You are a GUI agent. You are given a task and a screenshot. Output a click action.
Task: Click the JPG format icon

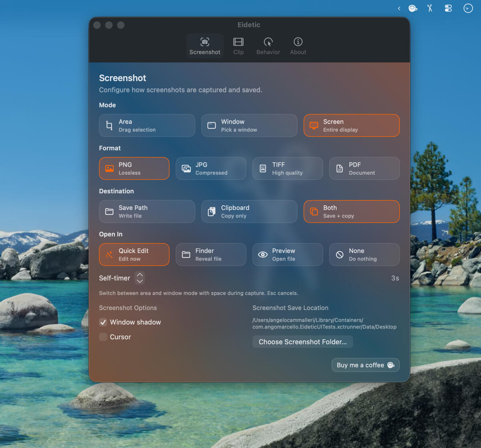click(x=186, y=168)
